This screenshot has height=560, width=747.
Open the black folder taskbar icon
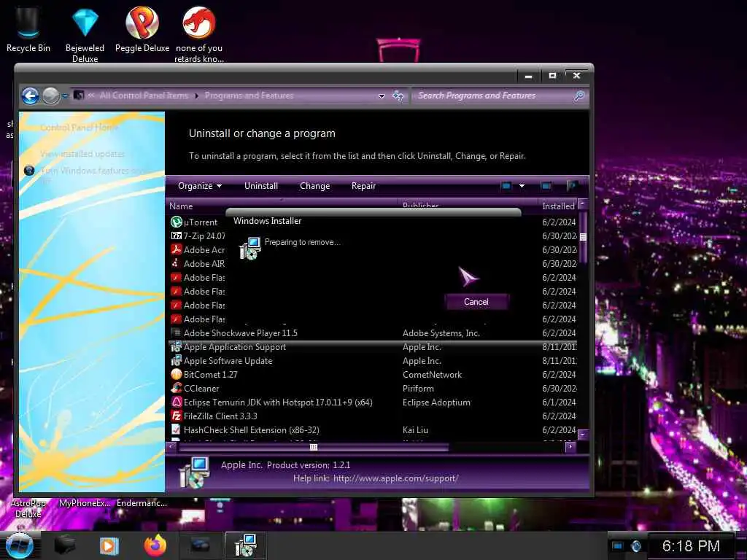pyautogui.click(x=65, y=545)
